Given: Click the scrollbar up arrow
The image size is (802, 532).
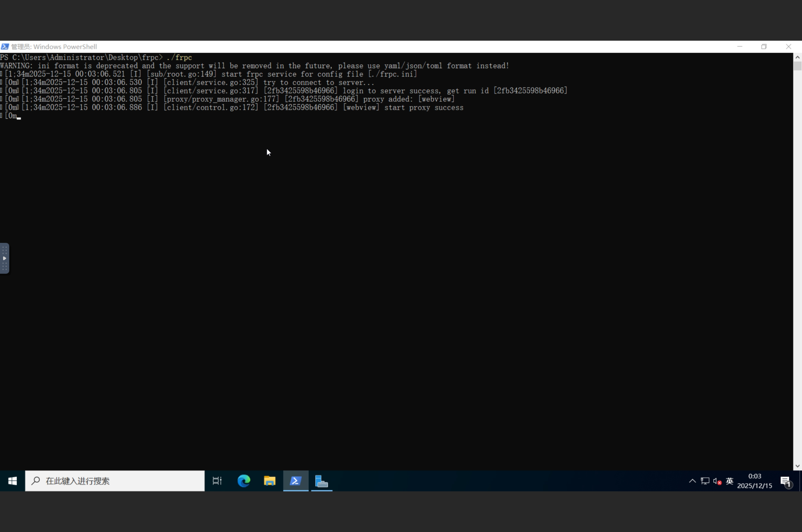Looking at the screenshot, I should click(x=797, y=57).
